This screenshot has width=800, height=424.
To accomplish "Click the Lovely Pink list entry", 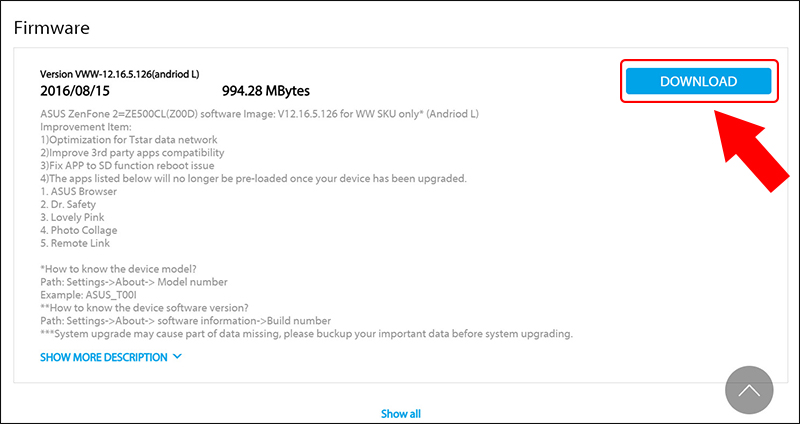I will click(x=72, y=217).
